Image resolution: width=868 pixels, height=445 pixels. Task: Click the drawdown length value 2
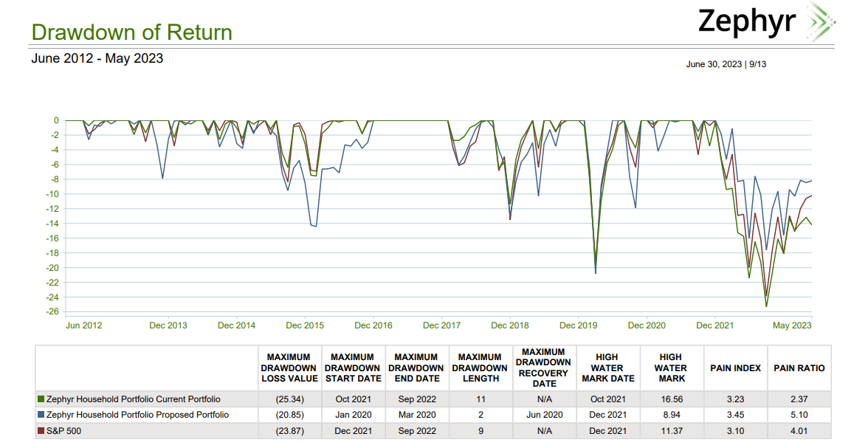[480, 415]
